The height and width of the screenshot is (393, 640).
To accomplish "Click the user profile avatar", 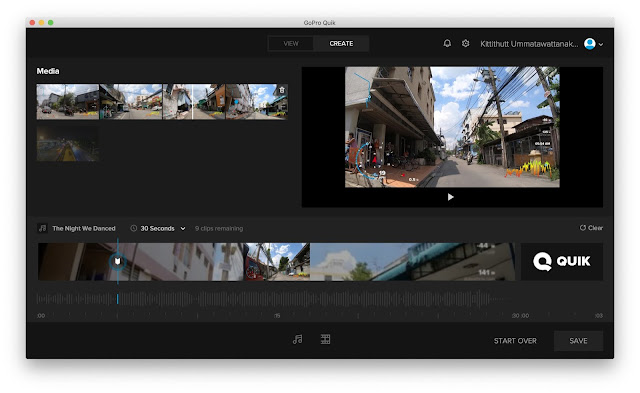I will coord(589,44).
